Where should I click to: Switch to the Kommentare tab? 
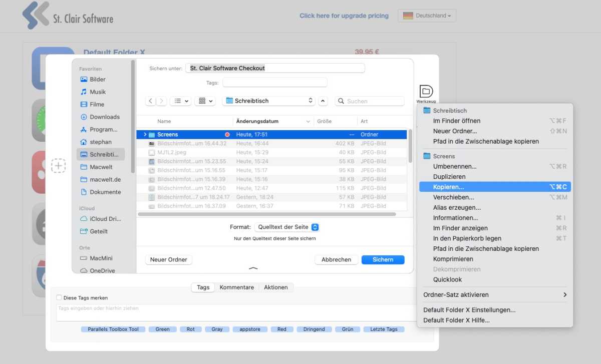point(237,287)
